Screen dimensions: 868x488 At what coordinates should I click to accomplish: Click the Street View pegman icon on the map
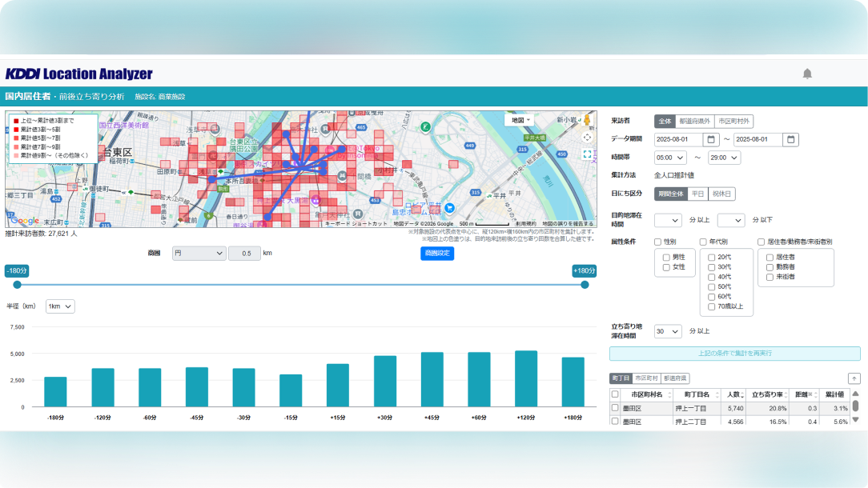(587, 120)
